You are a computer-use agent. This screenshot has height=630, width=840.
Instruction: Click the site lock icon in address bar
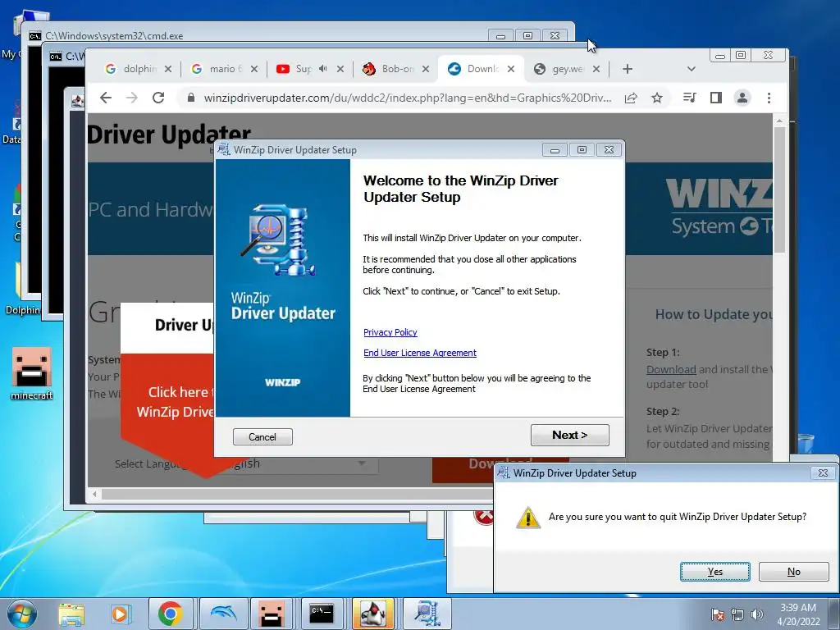coord(190,98)
